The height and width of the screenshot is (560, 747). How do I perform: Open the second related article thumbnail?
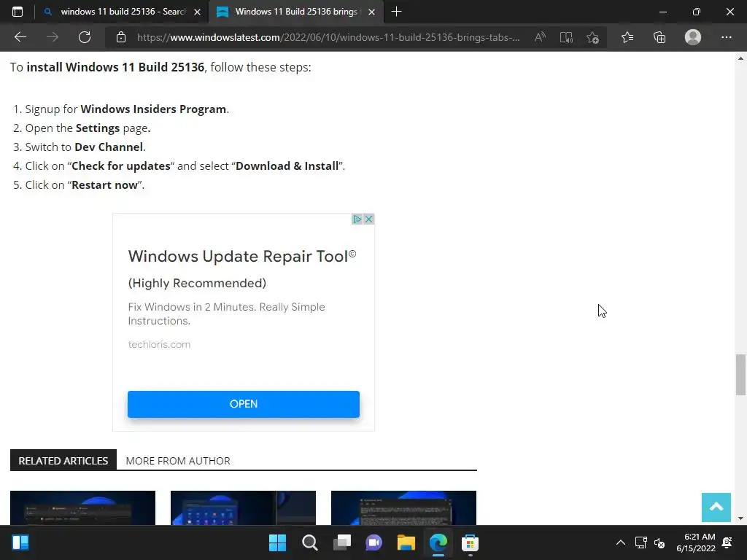tap(243, 507)
